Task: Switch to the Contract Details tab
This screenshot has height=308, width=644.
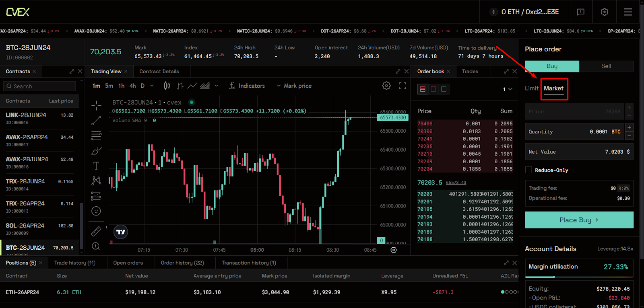Action: pos(159,72)
